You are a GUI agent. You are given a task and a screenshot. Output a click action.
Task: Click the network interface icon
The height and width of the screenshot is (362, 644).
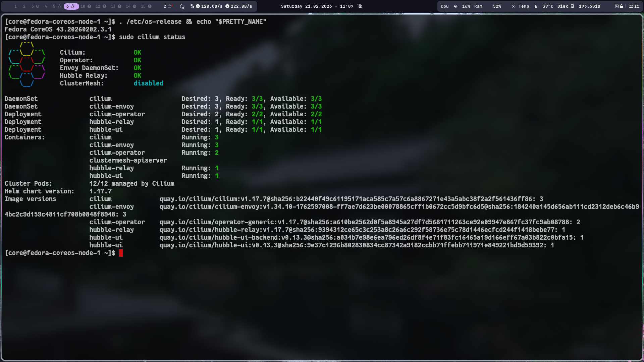coord(192,6)
